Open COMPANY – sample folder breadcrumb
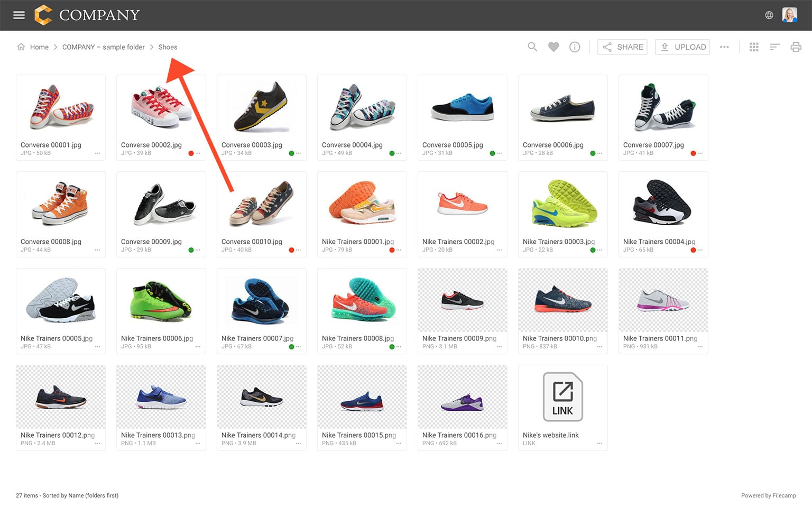 pyautogui.click(x=104, y=47)
